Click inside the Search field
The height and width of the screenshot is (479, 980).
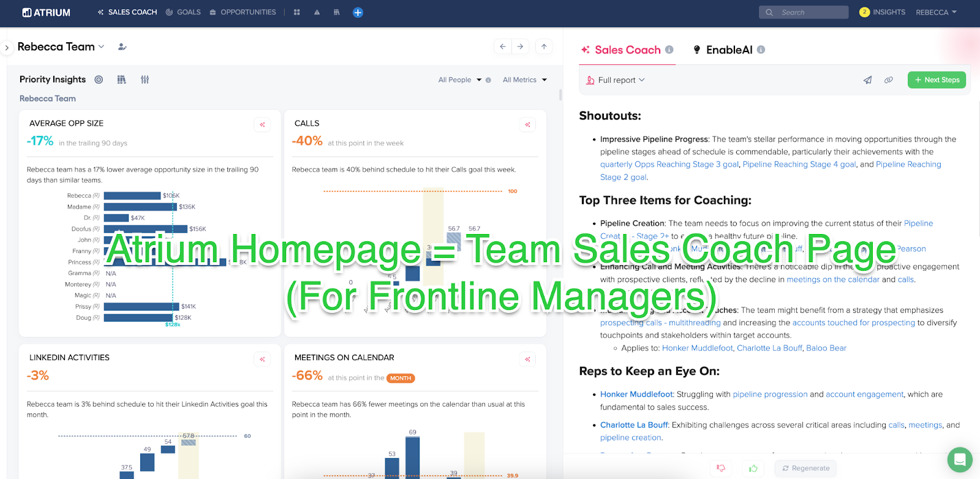(804, 12)
